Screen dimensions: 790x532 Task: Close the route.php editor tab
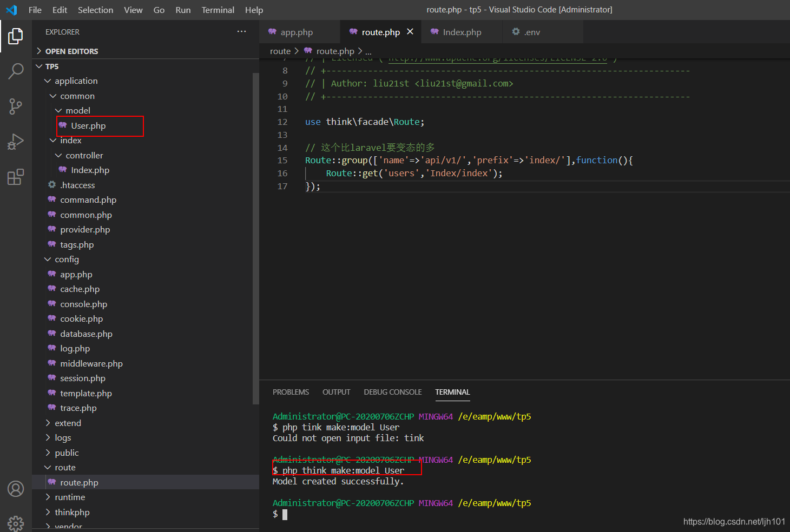coord(410,32)
